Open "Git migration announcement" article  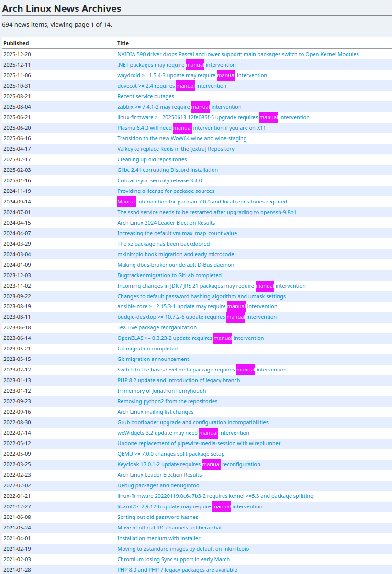tap(153, 359)
